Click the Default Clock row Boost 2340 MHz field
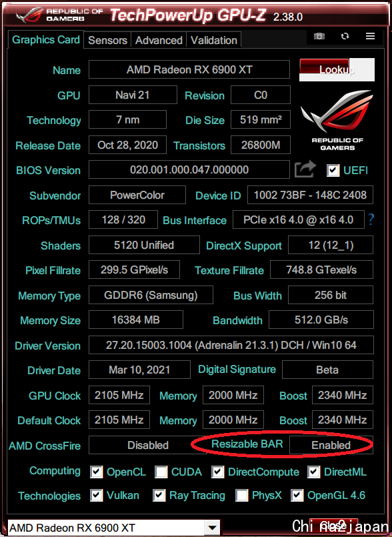The width and height of the screenshot is (392, 537). [343, 420]
